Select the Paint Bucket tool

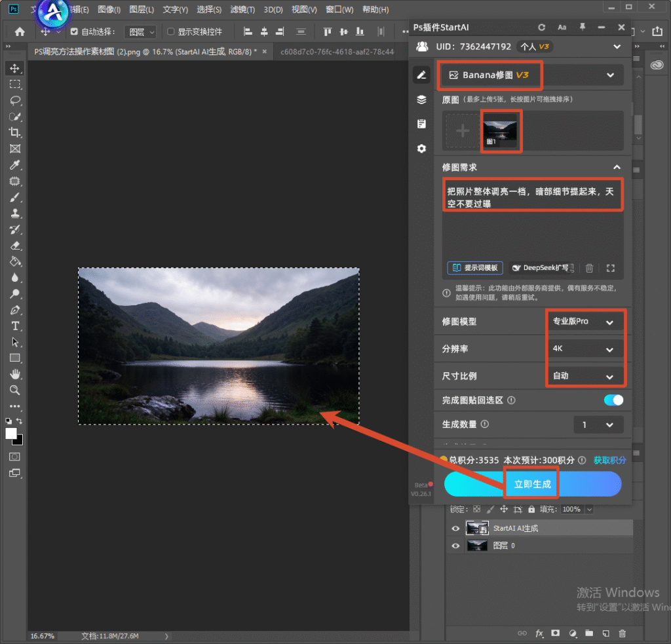pyautogui.click(x=15, y=262)
